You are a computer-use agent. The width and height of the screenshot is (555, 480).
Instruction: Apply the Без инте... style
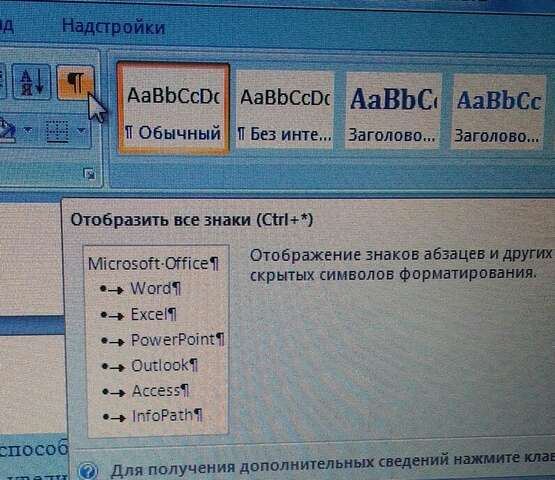[x=285, y=110]
